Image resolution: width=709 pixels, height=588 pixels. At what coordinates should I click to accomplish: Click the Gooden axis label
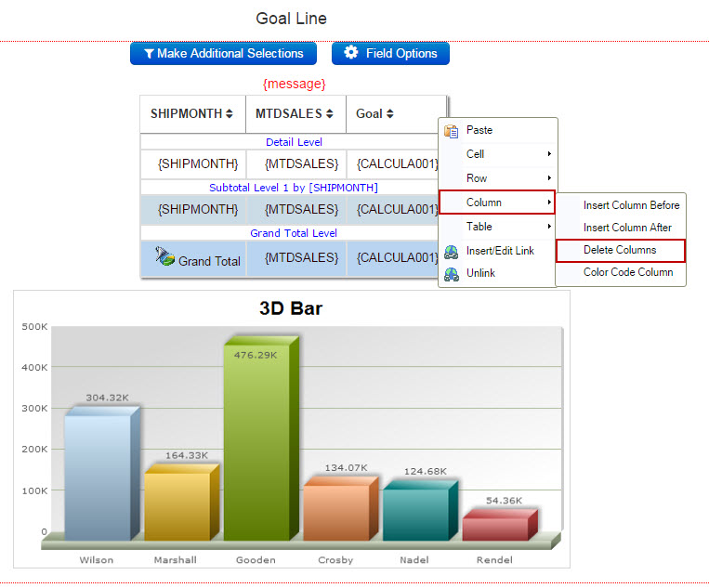pos(256,560)
